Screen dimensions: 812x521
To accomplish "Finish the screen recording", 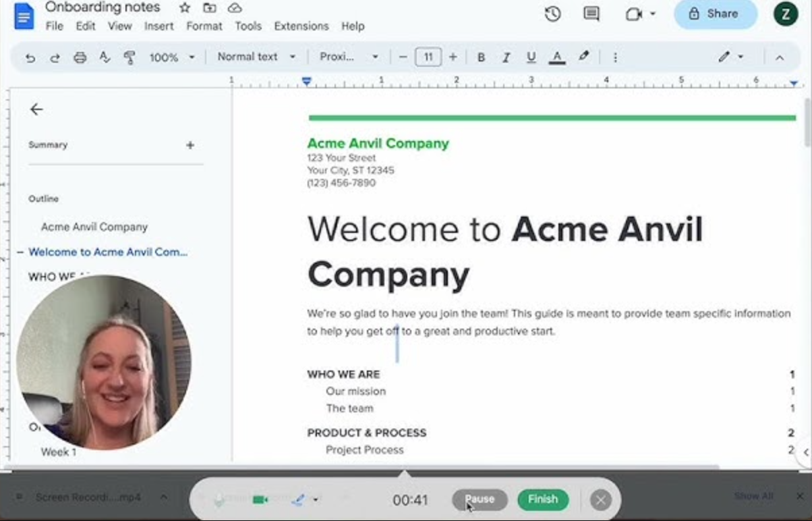I will 542,499.
